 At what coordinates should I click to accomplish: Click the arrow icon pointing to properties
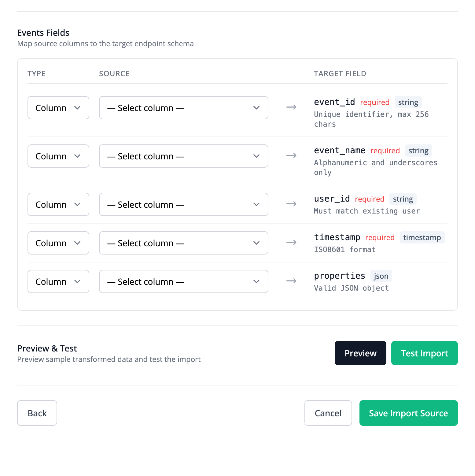tap(291, 281)
